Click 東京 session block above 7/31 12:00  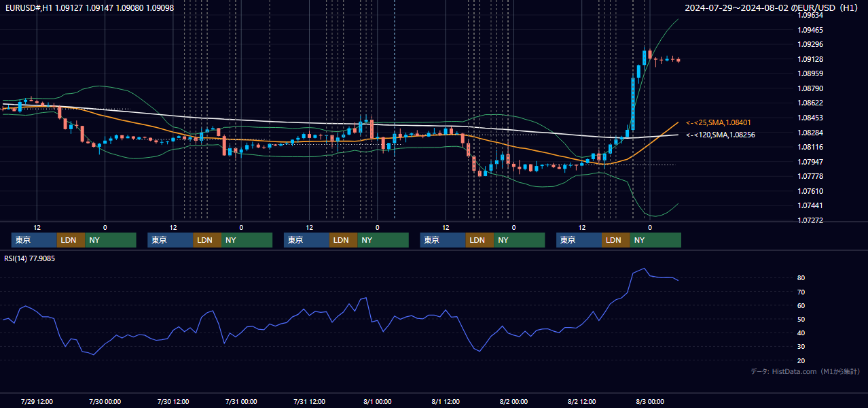(x=307, y=240)
